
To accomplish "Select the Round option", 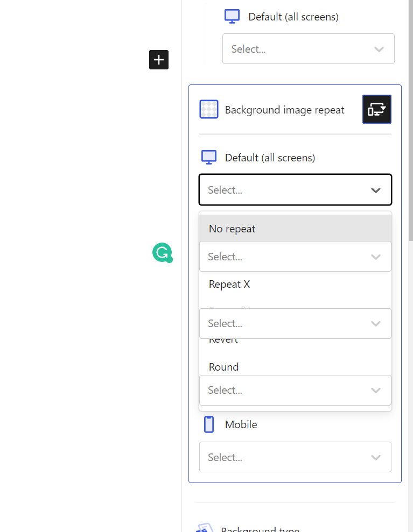I will 223,366.
